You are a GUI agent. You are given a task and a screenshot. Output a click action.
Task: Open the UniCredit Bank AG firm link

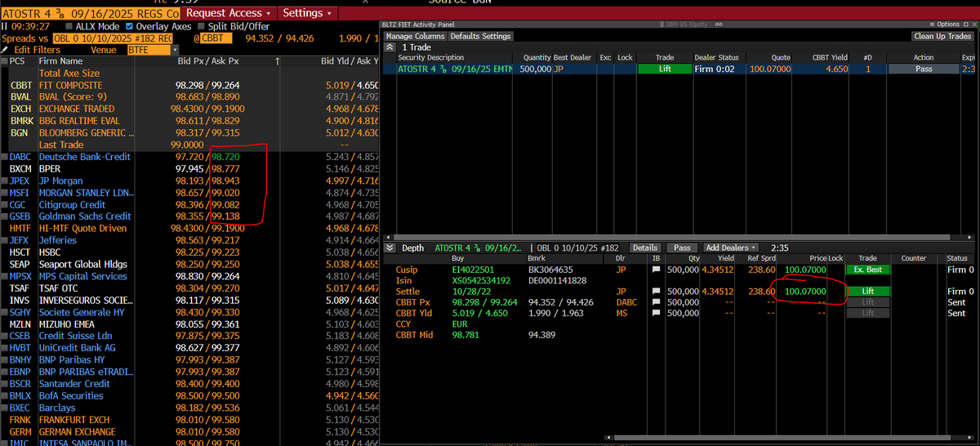(x=77, y=347)
